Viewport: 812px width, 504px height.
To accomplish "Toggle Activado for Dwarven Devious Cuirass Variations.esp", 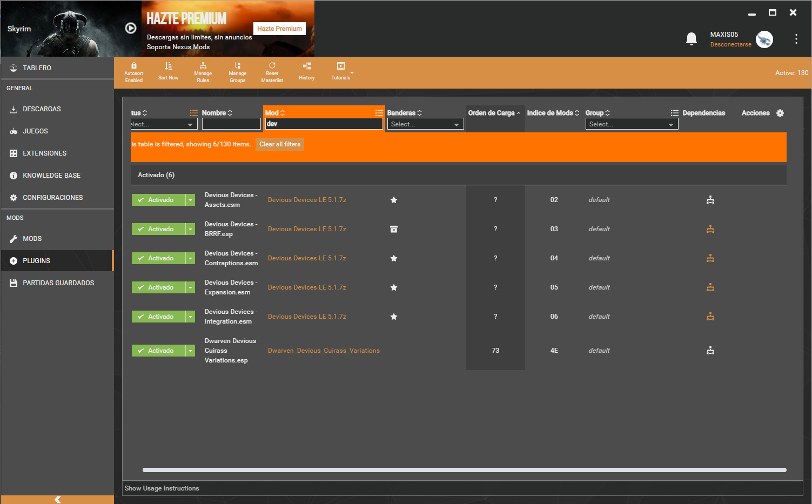I will point(158,351).
